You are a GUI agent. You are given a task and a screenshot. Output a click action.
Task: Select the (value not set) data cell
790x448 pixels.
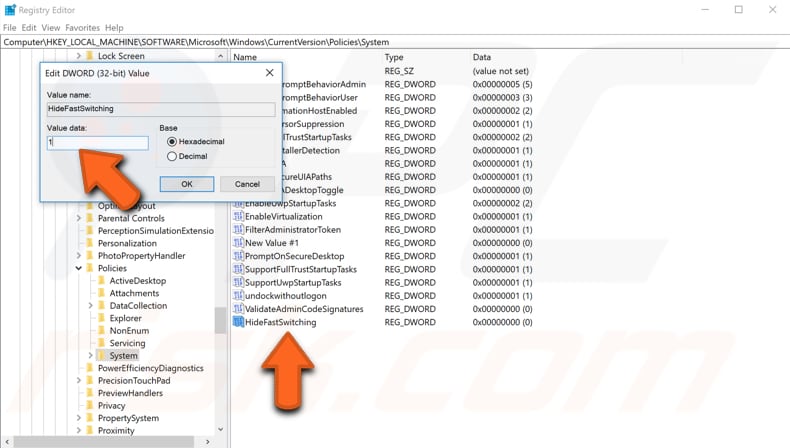pos(500,71)
